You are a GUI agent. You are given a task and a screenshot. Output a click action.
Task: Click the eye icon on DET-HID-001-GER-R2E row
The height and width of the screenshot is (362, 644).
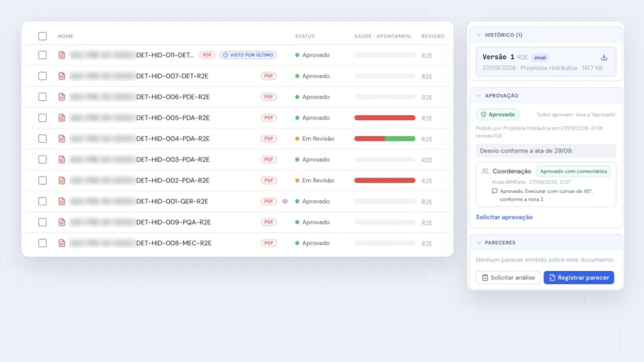pyautogui.click(x=285, y=201)
